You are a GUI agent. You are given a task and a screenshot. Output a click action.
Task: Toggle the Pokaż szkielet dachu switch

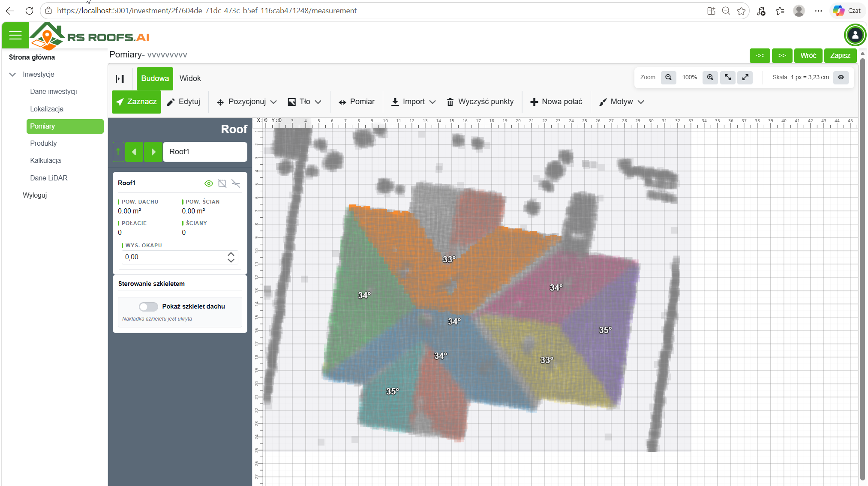click(x=148, y=307)
